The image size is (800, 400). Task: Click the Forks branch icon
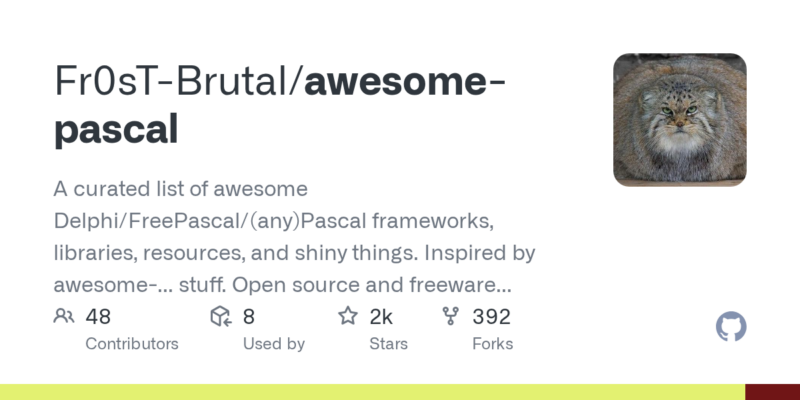[450, 317]
